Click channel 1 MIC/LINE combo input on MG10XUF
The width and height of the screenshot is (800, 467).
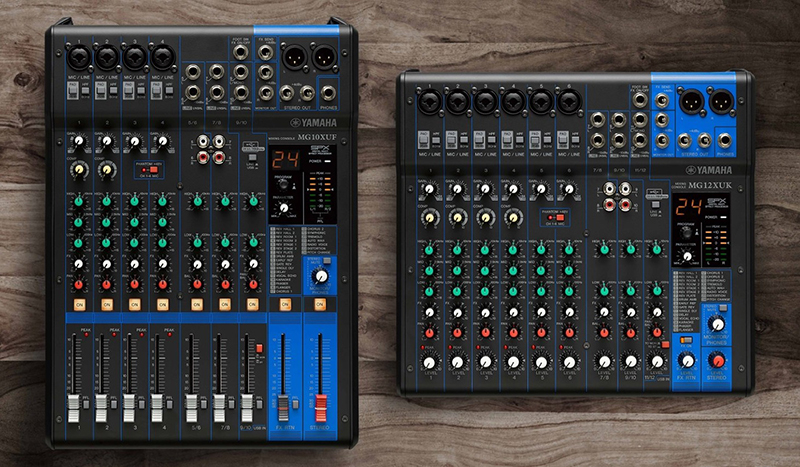coord(79,57)
